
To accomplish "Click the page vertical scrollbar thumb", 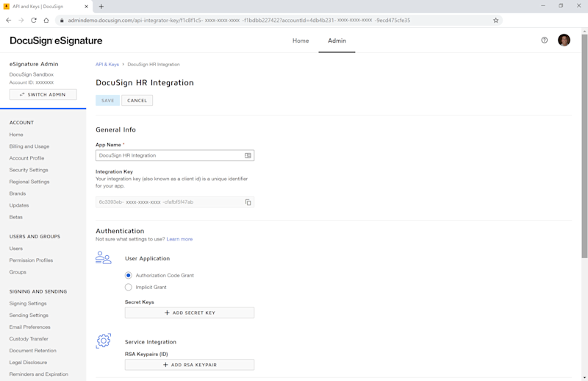I will [584, 146].
